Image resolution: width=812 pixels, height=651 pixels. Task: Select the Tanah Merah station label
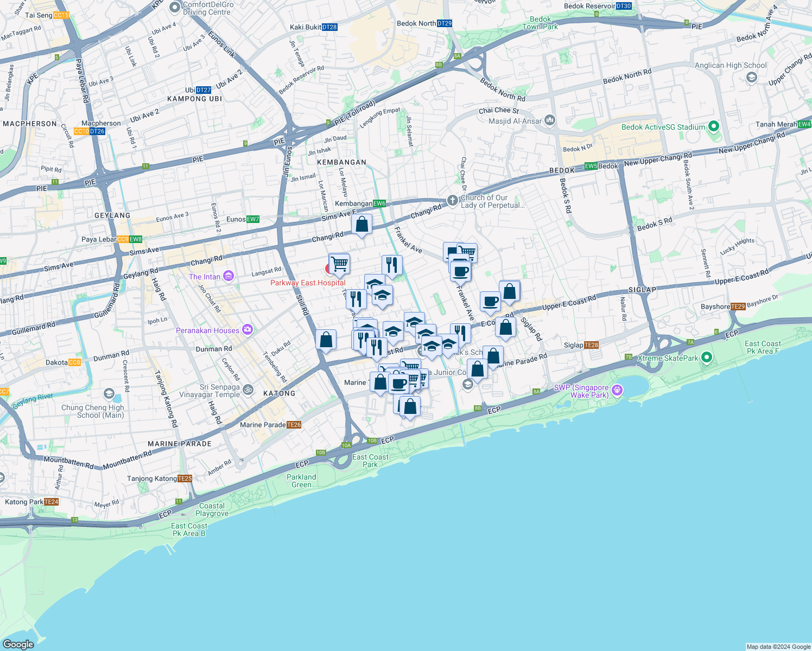pos(783,124)
